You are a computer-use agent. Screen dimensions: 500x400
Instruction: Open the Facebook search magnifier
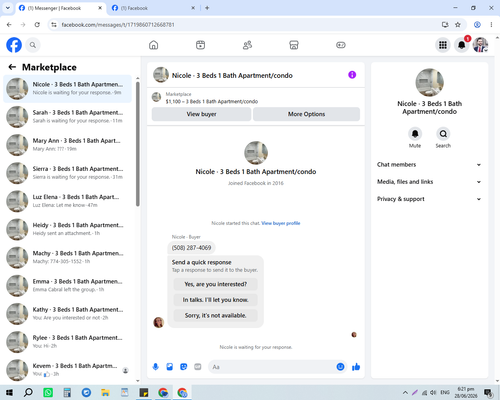33,45
